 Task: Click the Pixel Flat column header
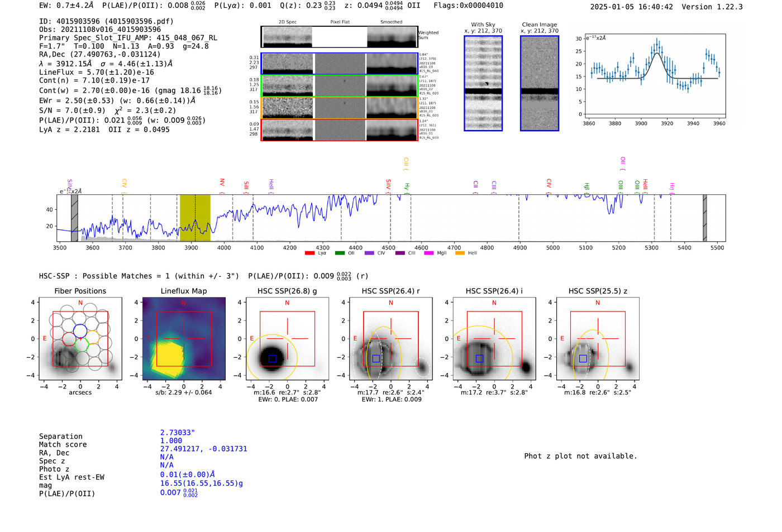click(340, 22)
